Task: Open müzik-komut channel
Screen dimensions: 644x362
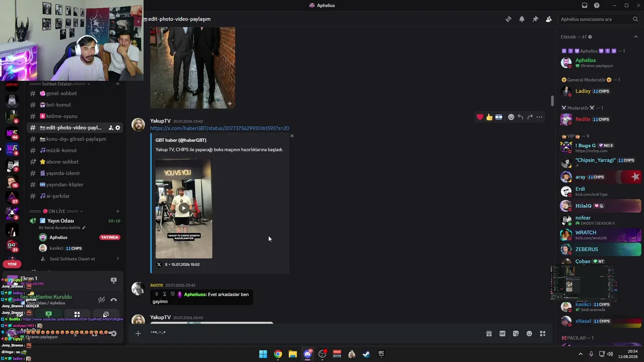Action: 75,150
